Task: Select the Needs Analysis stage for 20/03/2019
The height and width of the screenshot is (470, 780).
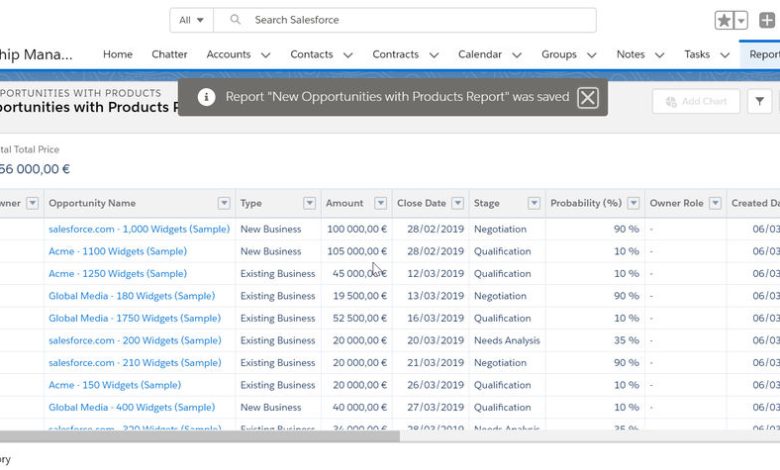Action: [x=507, y=341]
